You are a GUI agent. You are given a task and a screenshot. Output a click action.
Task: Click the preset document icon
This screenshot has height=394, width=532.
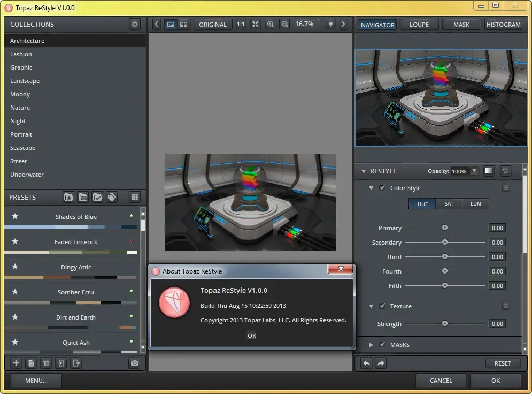click(x=31, y=363)
